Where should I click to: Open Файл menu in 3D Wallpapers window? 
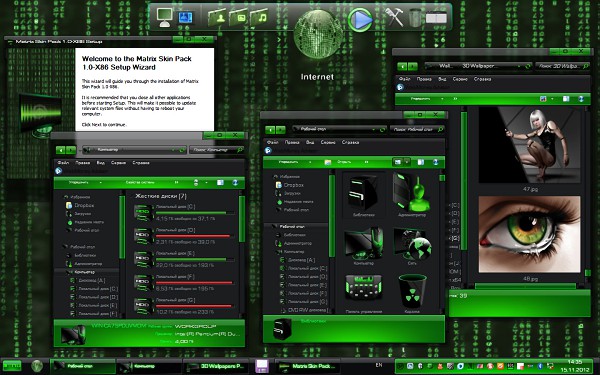(x=404, y=79)
